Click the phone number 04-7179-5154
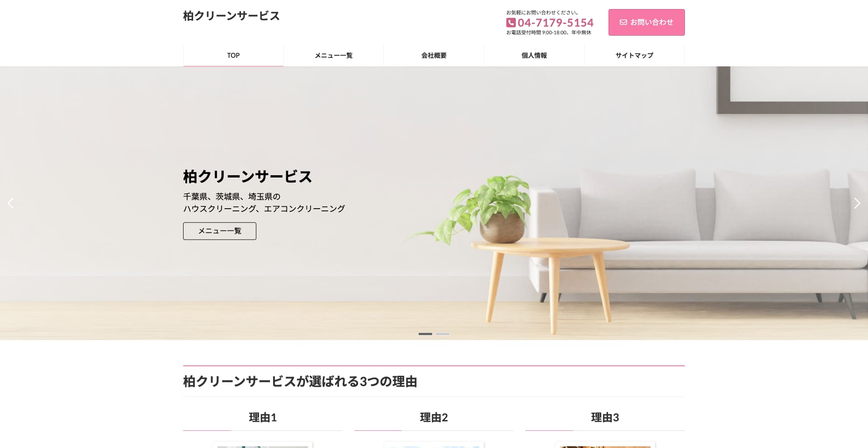 [556, 23]
